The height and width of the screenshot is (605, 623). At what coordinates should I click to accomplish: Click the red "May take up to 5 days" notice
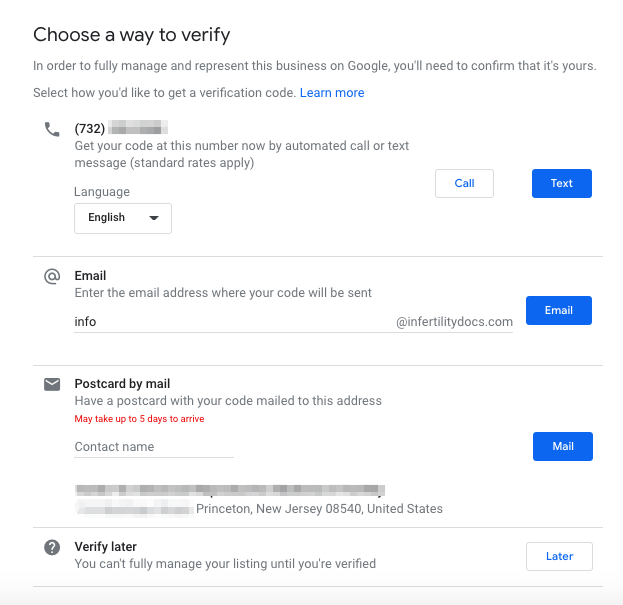point(139,419)
